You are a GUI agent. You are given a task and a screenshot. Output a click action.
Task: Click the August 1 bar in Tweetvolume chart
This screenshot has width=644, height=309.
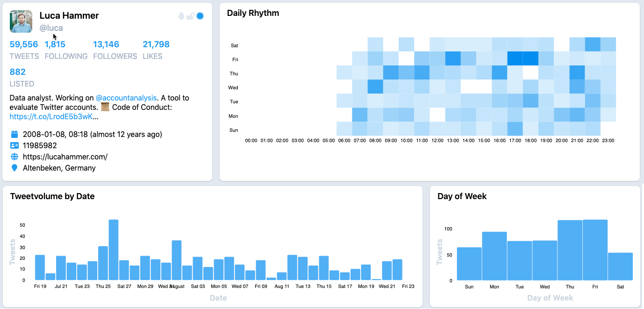coord(177,260)
